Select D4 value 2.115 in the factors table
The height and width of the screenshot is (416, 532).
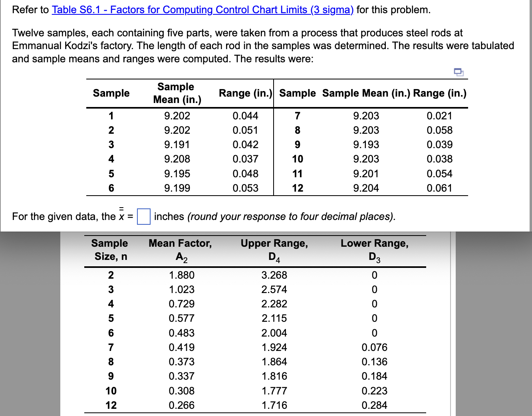(x=274, y=318)
